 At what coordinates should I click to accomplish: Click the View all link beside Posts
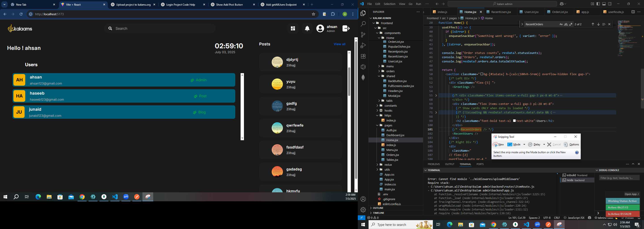click(x=339, y=44)
